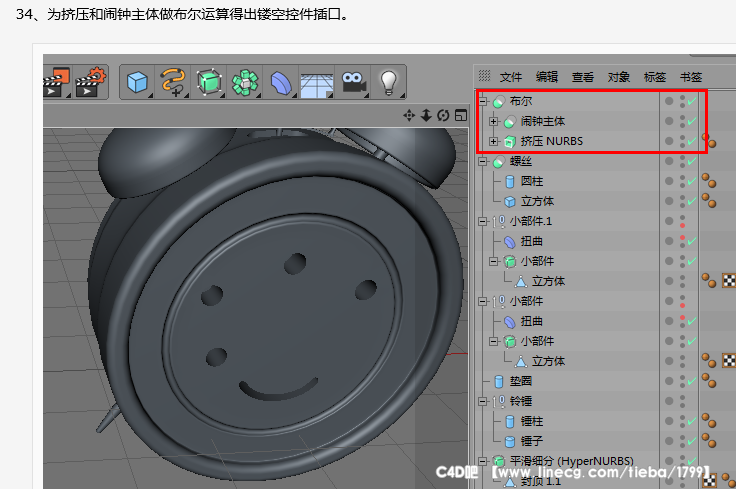
Task: Collapse the 螺丝 object hierarchy
Action: [x=483, y=161]
